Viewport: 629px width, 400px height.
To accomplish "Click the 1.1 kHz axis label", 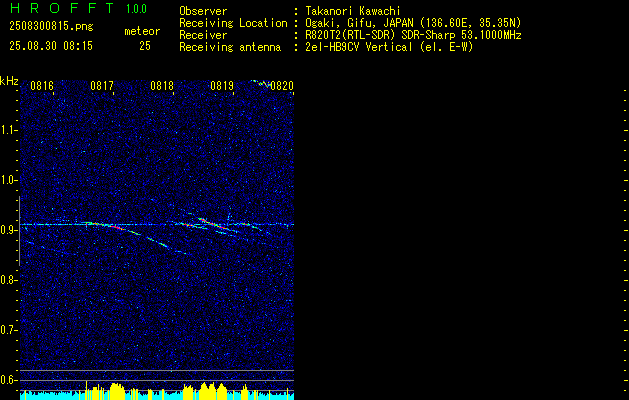I will click(x=9, y=130).
